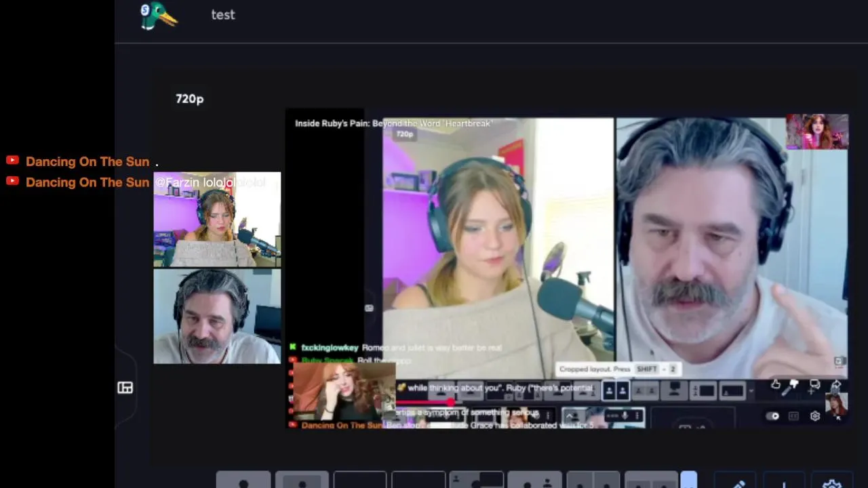This screenshot has height=488, width=868.
Task: Click the pink-lit woman thumbnail at top right of the stream
Action: (x=817, y=131)
